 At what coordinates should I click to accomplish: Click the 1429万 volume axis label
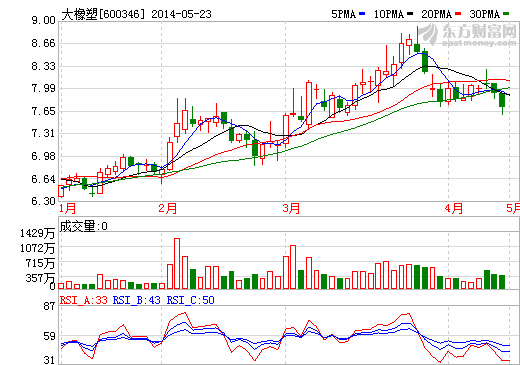tap(37, 233)
